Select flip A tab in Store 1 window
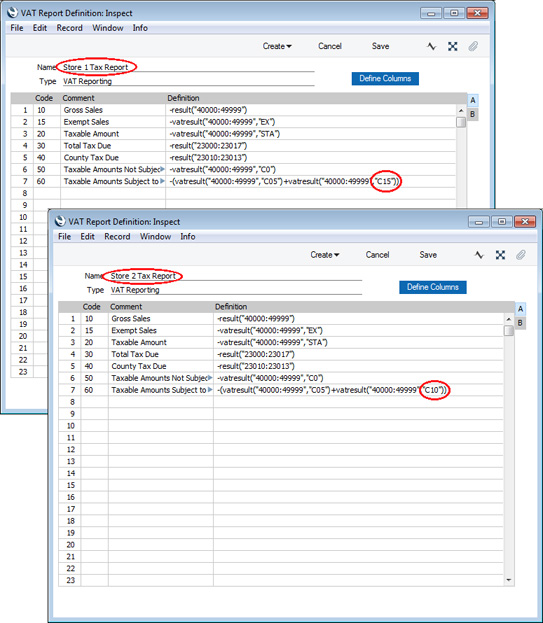 (473, 100)
